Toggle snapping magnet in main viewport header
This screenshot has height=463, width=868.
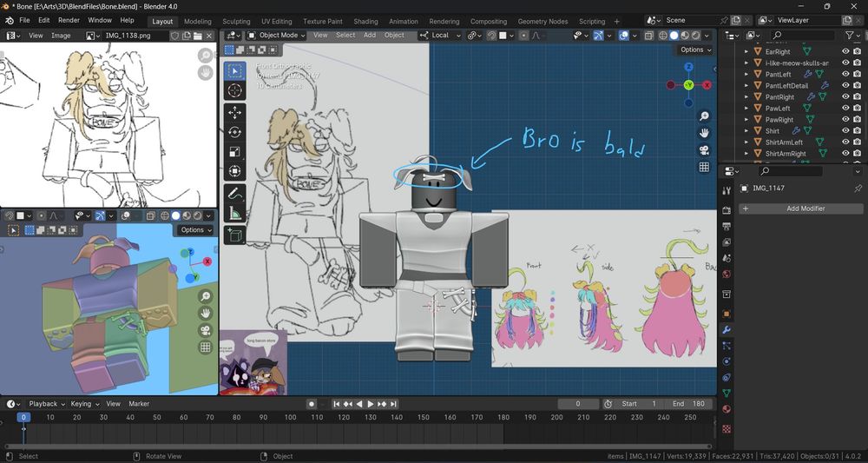(491, 36)
